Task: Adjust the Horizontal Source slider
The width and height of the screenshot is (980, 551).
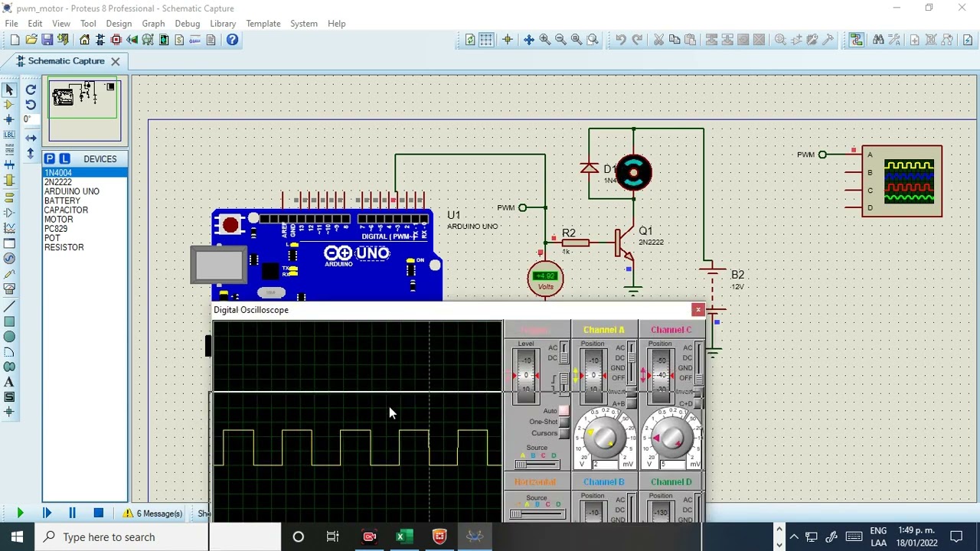Action: pyautogui.click(x=537, y=514)
